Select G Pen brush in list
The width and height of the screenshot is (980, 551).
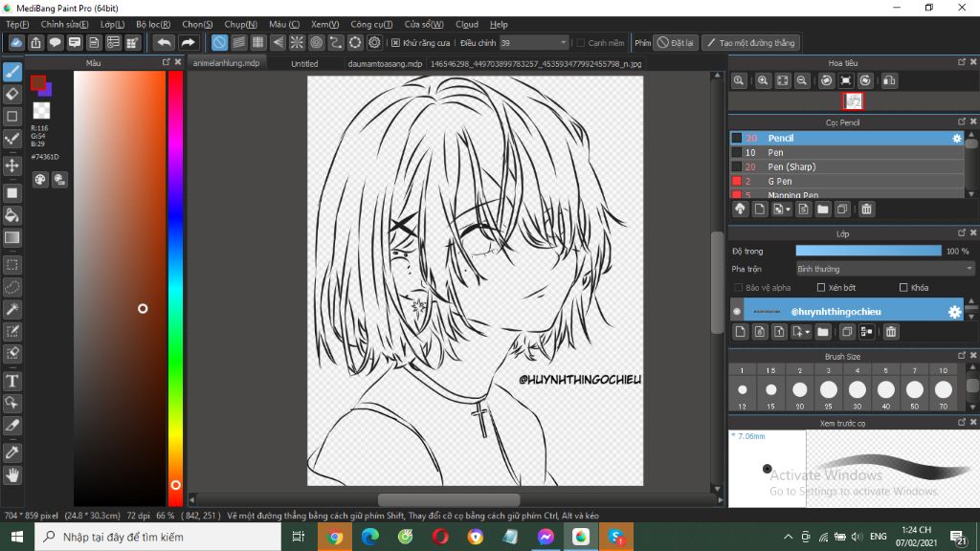coord(847,181)
